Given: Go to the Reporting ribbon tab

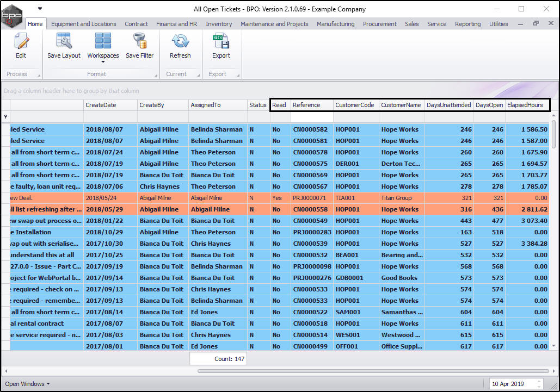Looking at the screenshot, I should [x=467, y=24].
